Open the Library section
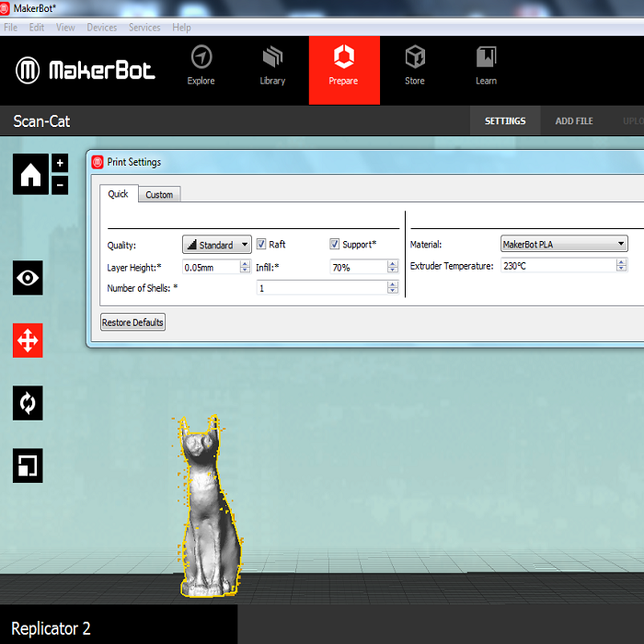The image size is (644, 644). [272, 65]
